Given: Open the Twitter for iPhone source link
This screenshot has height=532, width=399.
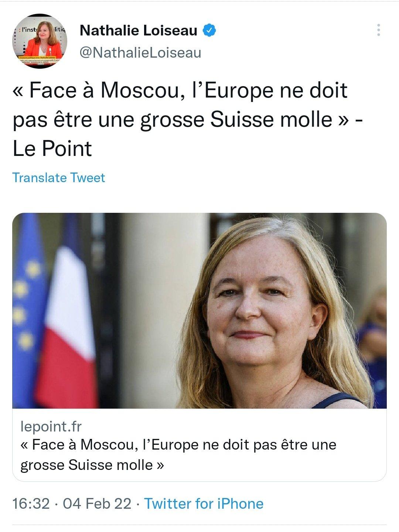Looking at the screenshot, I should tap(204, 504).
